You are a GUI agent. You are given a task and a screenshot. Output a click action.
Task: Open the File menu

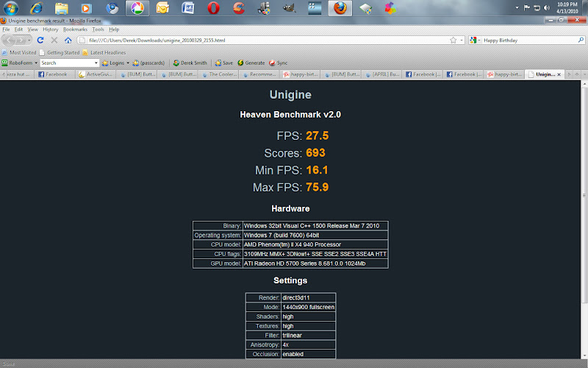(x=6, y=29)
